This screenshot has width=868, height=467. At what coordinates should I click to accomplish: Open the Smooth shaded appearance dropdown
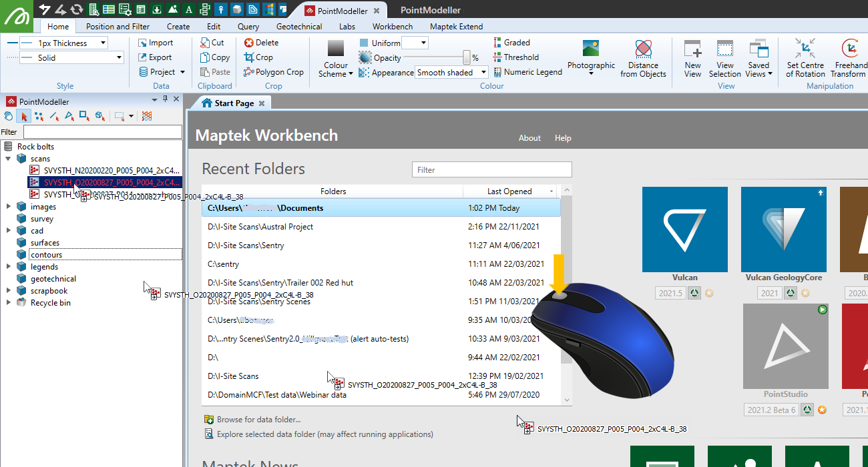(x=483, y=73)
